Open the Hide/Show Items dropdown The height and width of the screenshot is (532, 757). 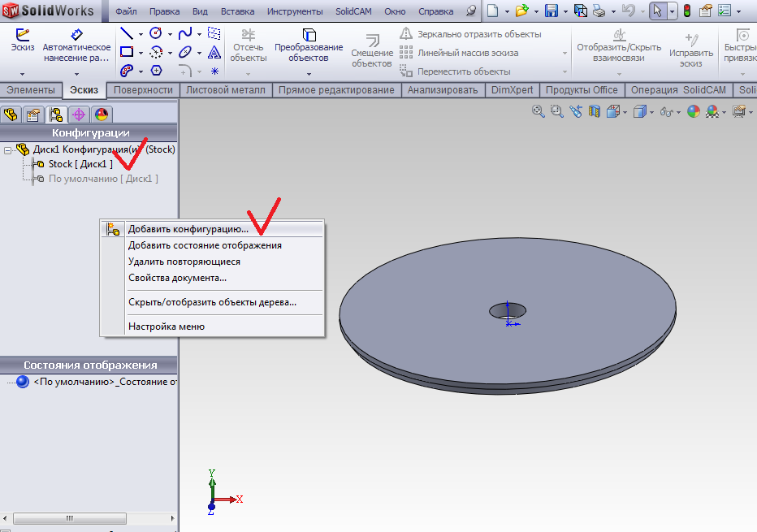pyautogui.click(x=678, y=112)
